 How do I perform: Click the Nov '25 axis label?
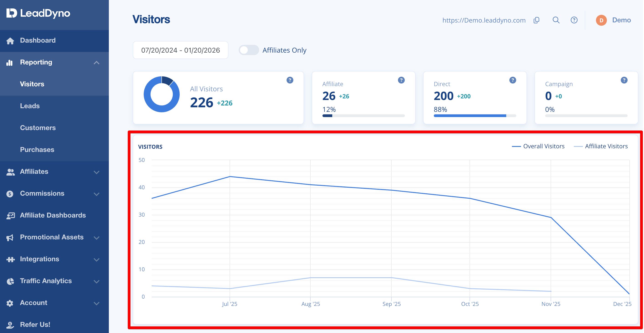pyautogui.click(x=551, y=304)
